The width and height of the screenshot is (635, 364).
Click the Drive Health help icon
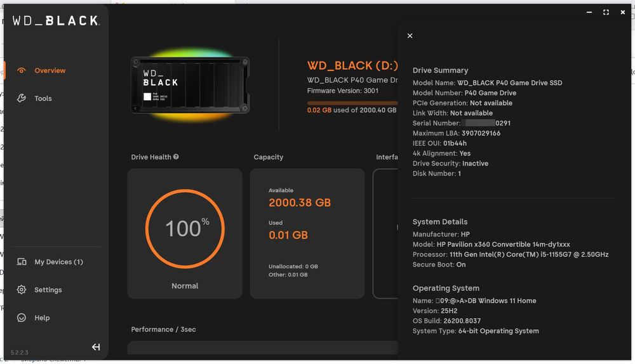coord(176,157)
